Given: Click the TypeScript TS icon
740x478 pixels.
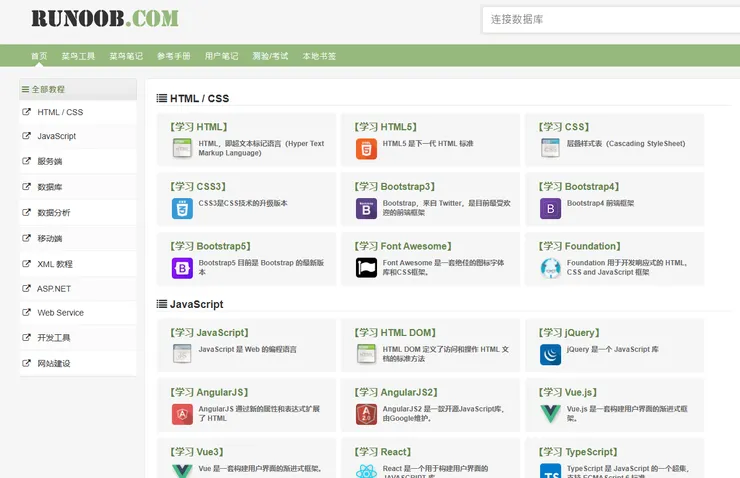Looking at the screenshot, I should coord(550,470).
